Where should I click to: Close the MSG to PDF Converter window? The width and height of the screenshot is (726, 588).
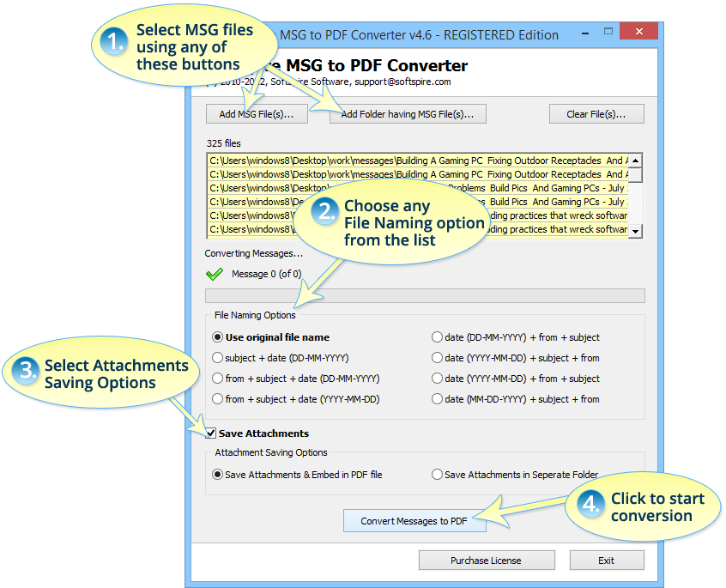click(x=639, y=32)
